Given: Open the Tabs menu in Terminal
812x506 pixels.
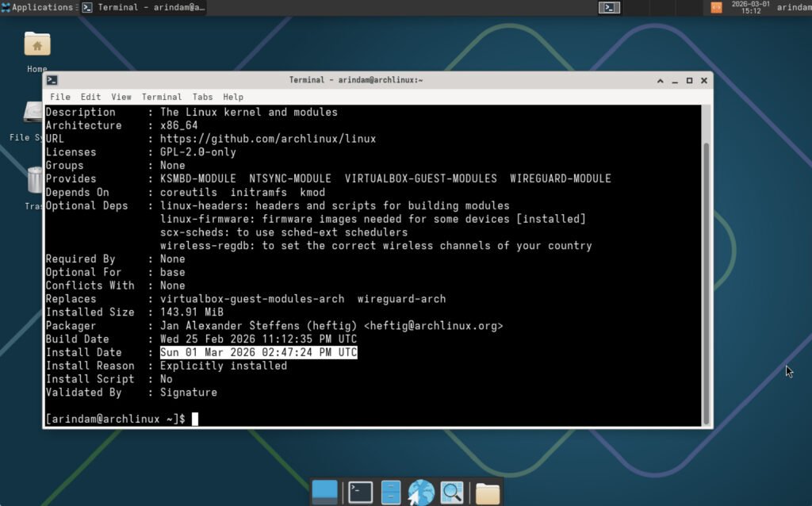Looking at the screenshot, I should 202,96.
